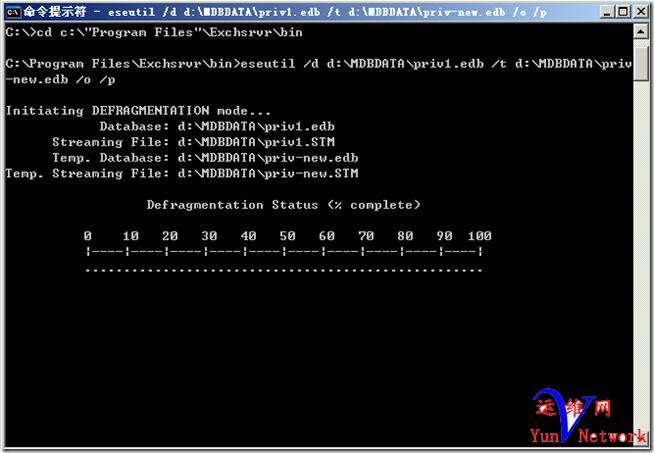Image resolution: width=654 pixels, height=453 pixels.
Task: Click the scrollbar up arrow
Action: [x=641, y=31]
